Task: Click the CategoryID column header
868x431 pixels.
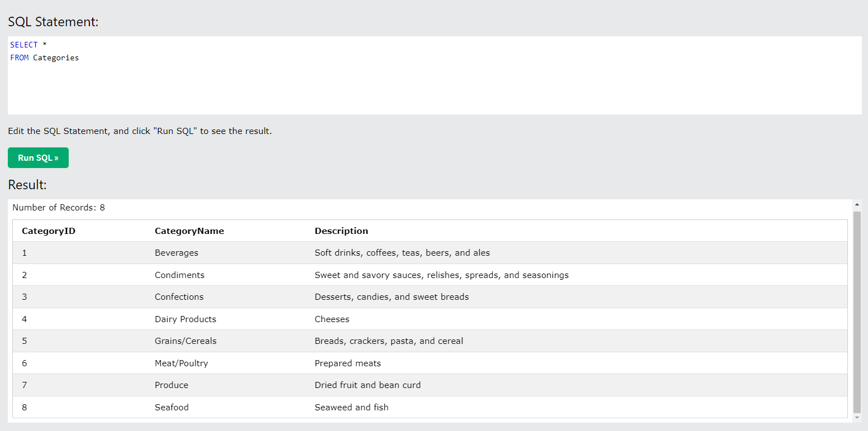Action: [x=49, y=231]
